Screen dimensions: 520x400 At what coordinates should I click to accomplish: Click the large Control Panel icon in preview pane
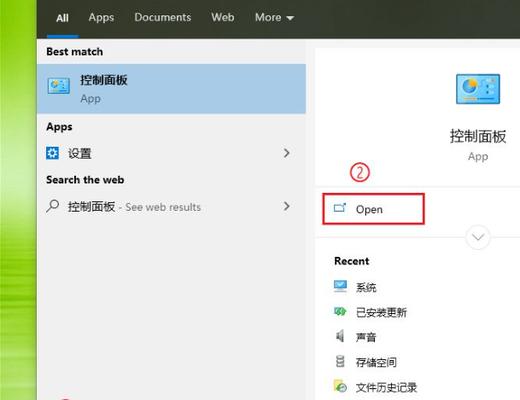(478, 89)
